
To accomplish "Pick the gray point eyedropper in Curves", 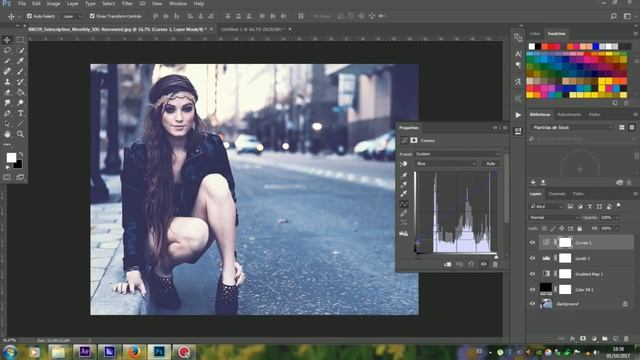I will coord(404,184).
